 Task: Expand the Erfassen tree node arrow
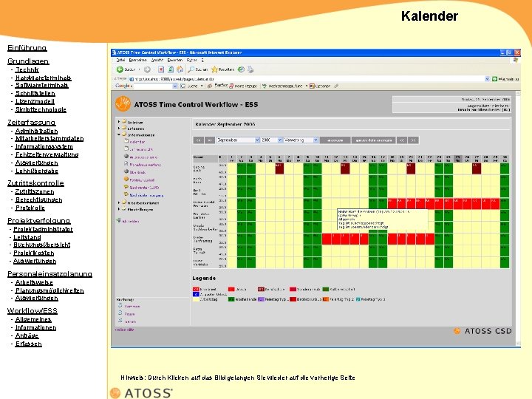coord(119,129)
